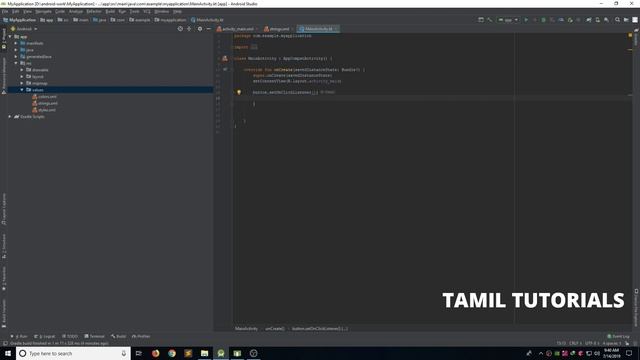
Task: Open the Edit menu
Action: click(x=16, y=11)
